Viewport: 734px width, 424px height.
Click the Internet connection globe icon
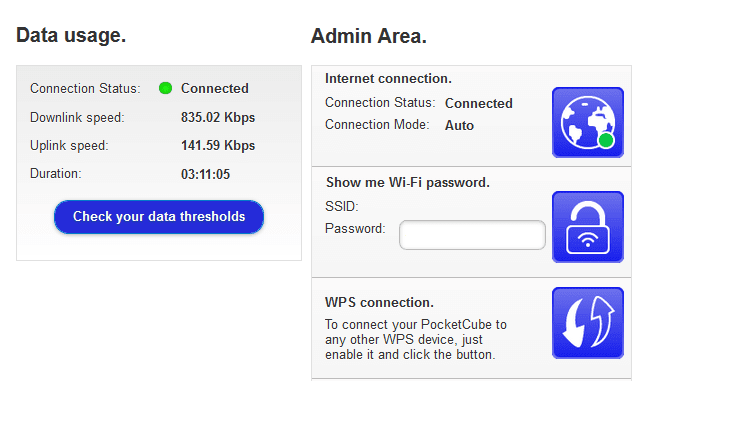tap(587, 122)
